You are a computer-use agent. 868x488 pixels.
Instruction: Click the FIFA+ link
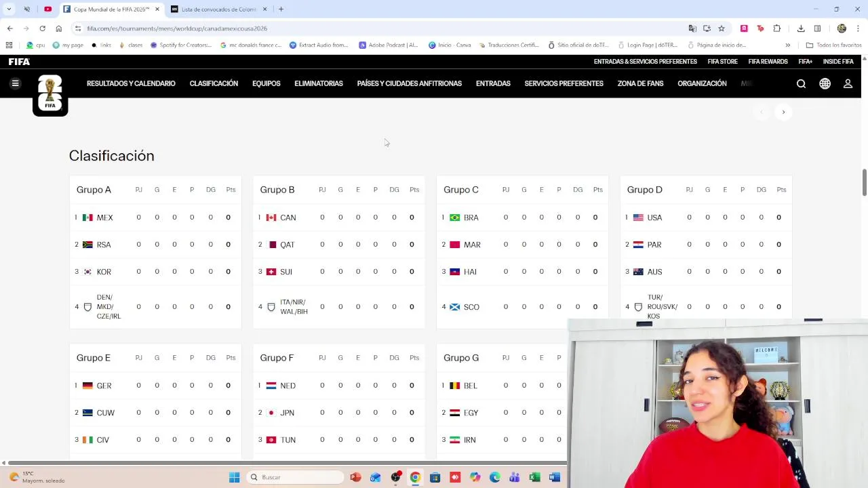pyautogui.click(x=806, y=62)
